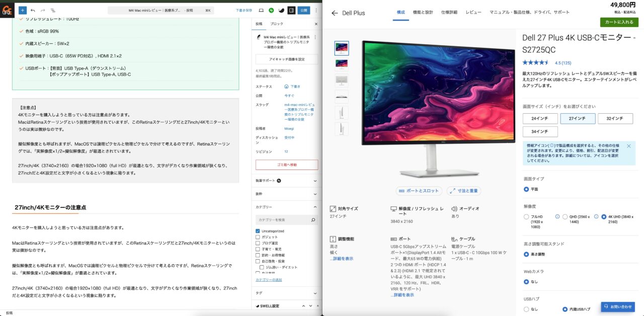This screenshot has height=316, width=644.
Task: Open the ディスカッション 受付中 setting
Action: point(289,137)
